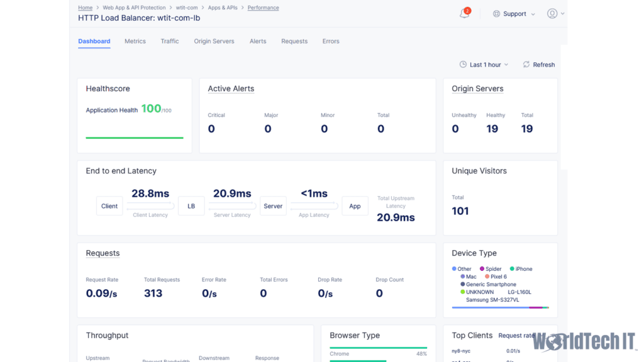Open the notifications bell icon
Image resolution: width=644 pixels, height=362 pixels.
[465, 13]
